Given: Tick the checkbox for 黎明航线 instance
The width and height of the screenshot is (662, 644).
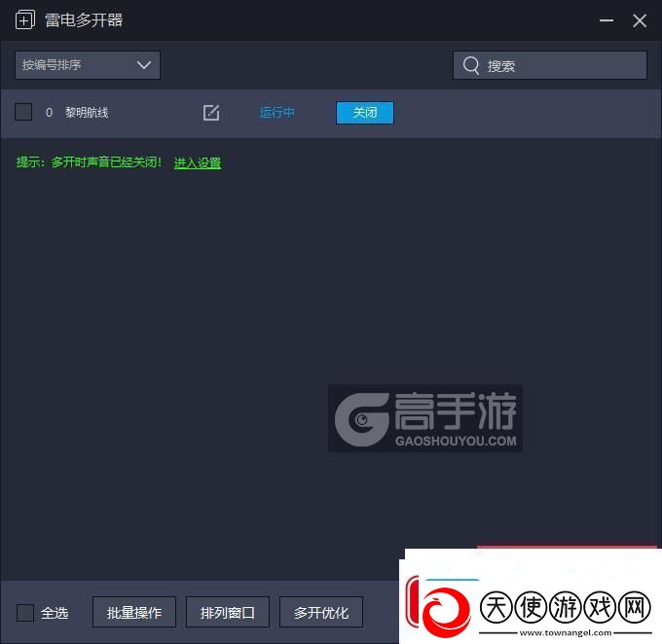Looking at the screenshot, I should click(23, 112).
